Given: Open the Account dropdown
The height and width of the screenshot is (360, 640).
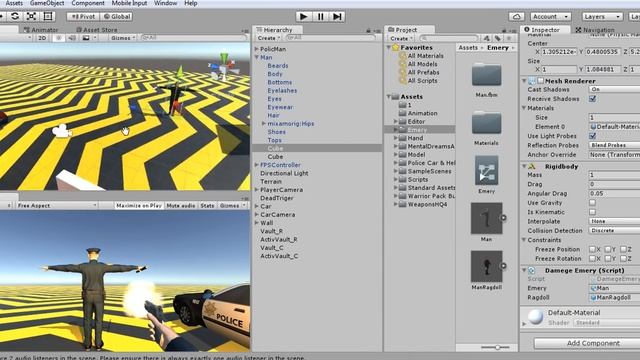Looking at the screenshot, I should tap(550, 17).
